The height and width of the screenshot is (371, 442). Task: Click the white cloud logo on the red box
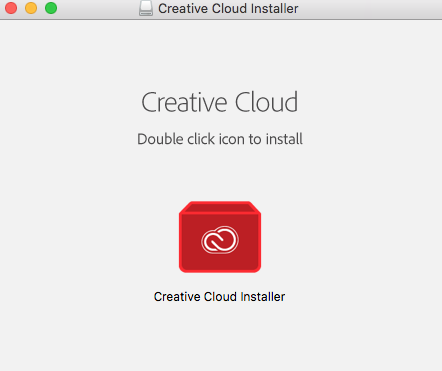220,240
